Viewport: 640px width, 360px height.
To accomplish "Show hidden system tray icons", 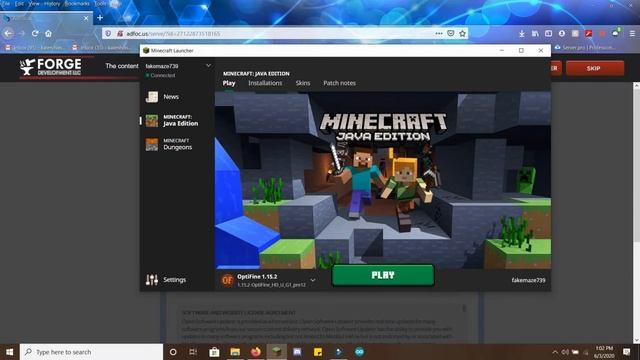I will coord(555,352).
